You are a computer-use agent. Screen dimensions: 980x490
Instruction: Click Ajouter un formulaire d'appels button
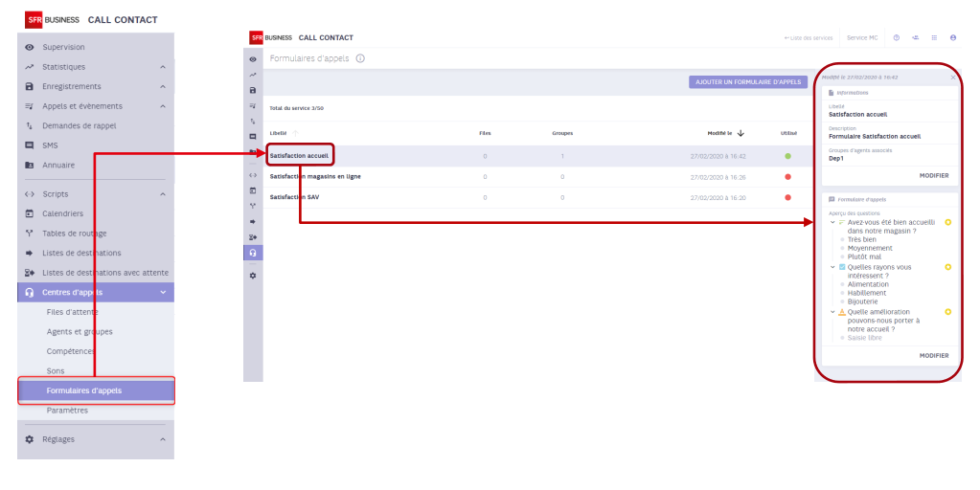(x=748, y=81)
